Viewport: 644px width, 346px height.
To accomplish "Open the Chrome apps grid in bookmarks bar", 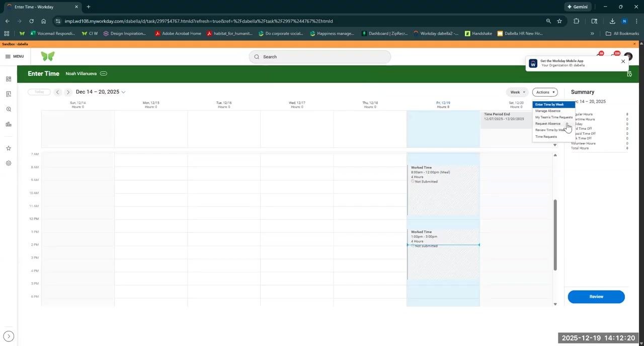I will pos(7,34).
